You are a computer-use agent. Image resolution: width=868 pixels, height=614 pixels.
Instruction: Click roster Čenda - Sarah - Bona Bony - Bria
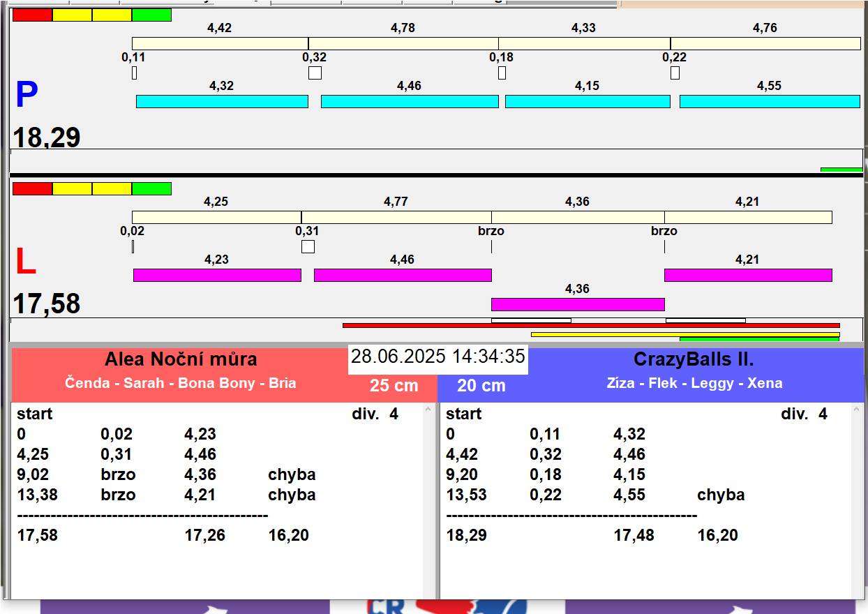click(x=181, y=383)
